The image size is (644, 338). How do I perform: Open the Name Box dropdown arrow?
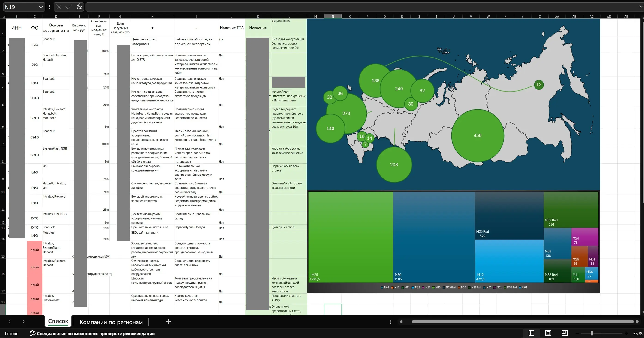click(41, 7)
